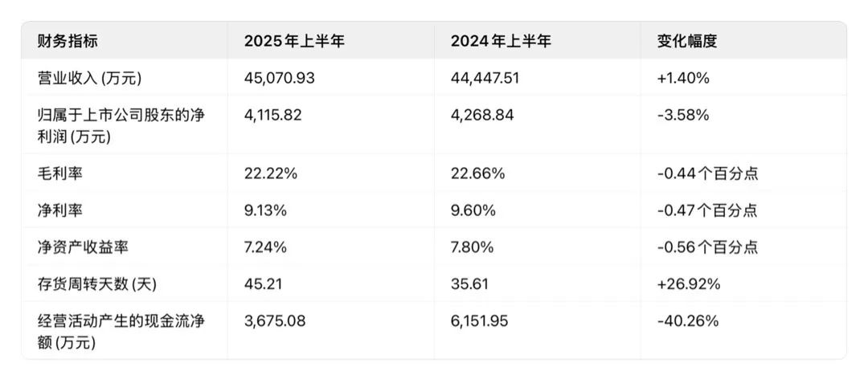Select the 经营活动产生的现金流净额 row label
Image resolution: width=868 pixels, height=379 pixels.
click(121, 332)
